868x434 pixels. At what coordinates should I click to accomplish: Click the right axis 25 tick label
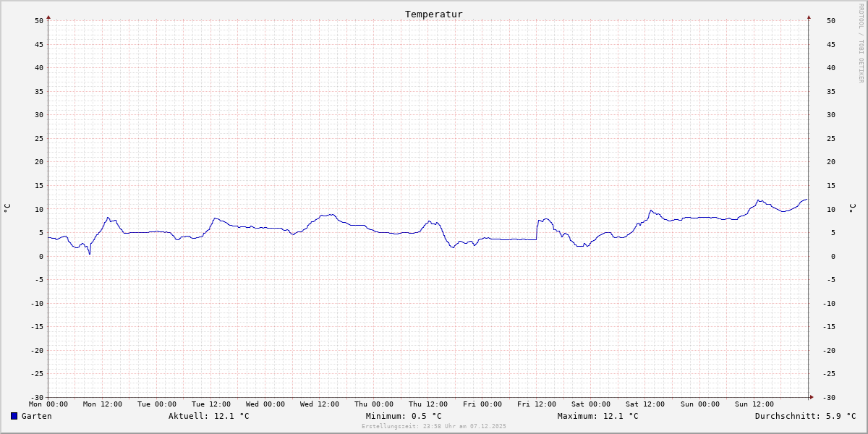pos(831,138)
